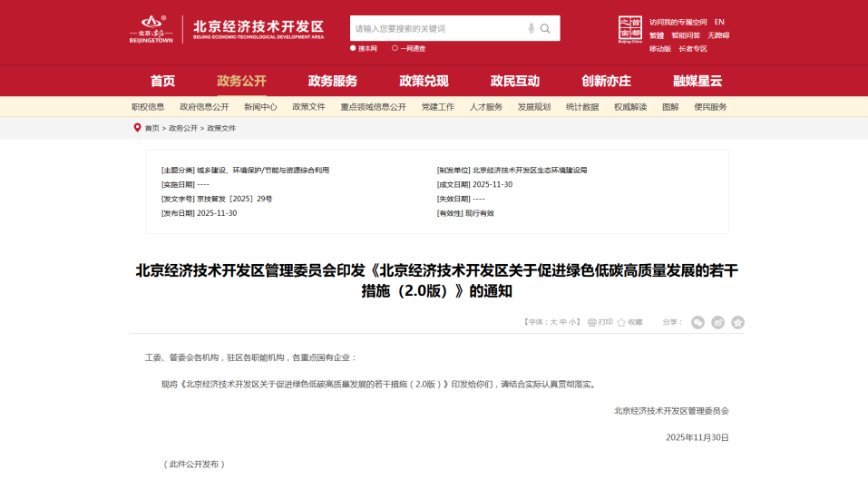This screenshot has height=489, width=868.
Task: Open 重点领域信息公开 in the sub-menu
Action: (x=373, y=107)
